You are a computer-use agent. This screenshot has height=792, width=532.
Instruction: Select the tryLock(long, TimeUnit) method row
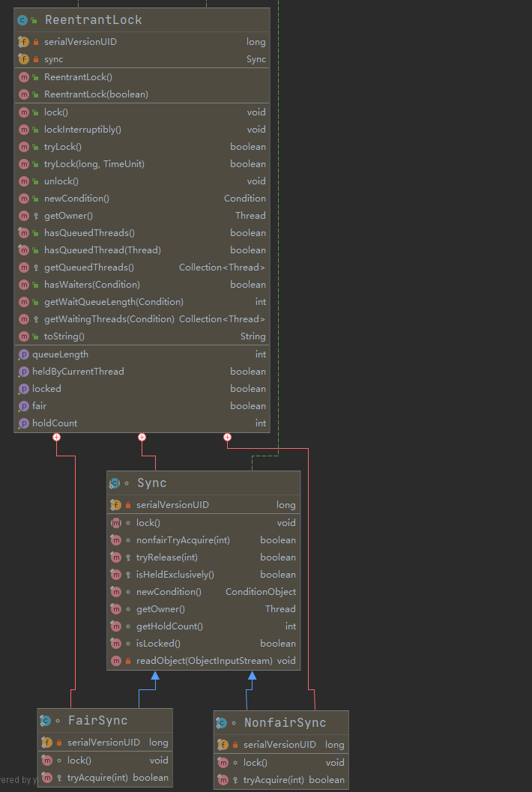[x=94, y=164]
